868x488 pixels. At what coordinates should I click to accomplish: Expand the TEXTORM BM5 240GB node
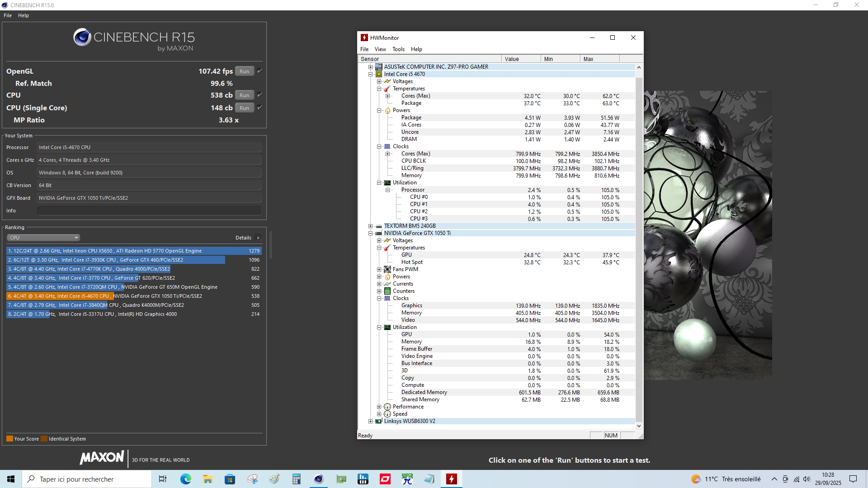371,226
